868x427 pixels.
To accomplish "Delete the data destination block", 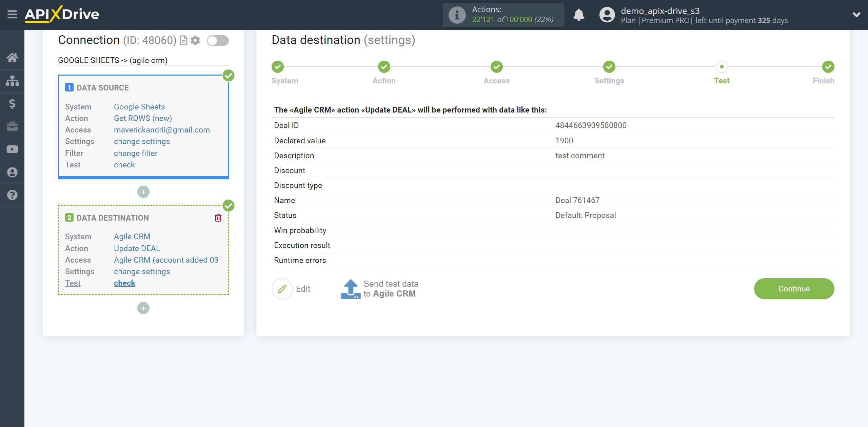I will (x=218, y=218).
